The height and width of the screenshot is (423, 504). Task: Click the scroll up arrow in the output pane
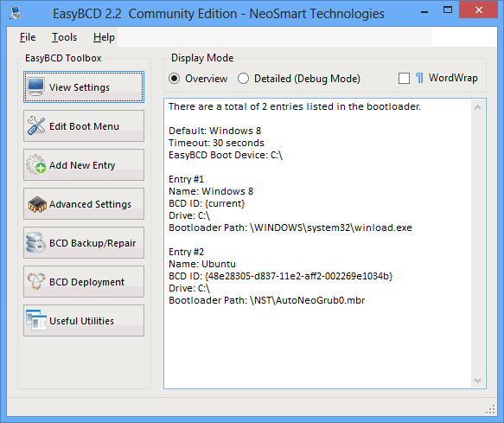(x=478, y=107)
